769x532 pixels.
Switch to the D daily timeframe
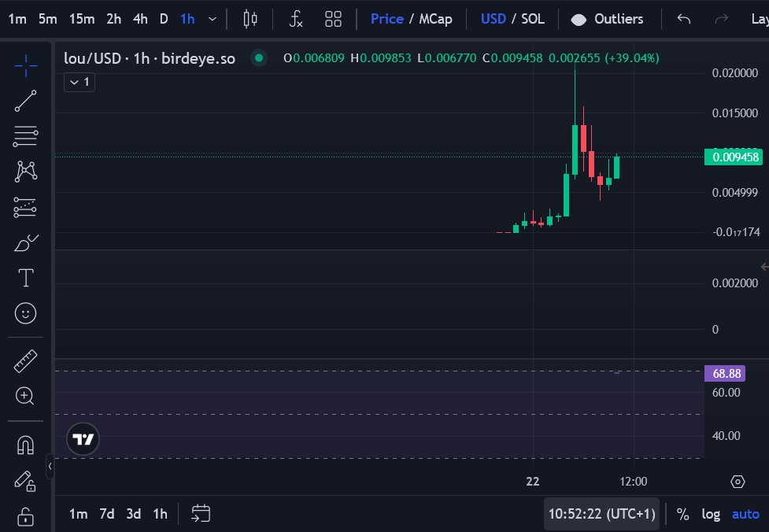click(x=164, y=19)
